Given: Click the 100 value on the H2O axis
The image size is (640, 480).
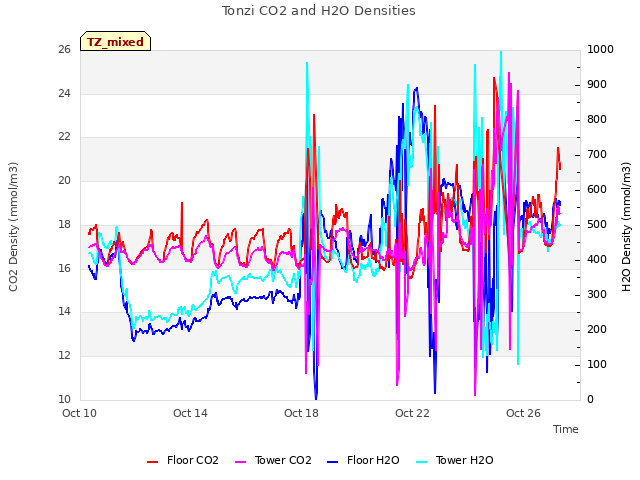Looking at the screenshot, I should 597,364.
